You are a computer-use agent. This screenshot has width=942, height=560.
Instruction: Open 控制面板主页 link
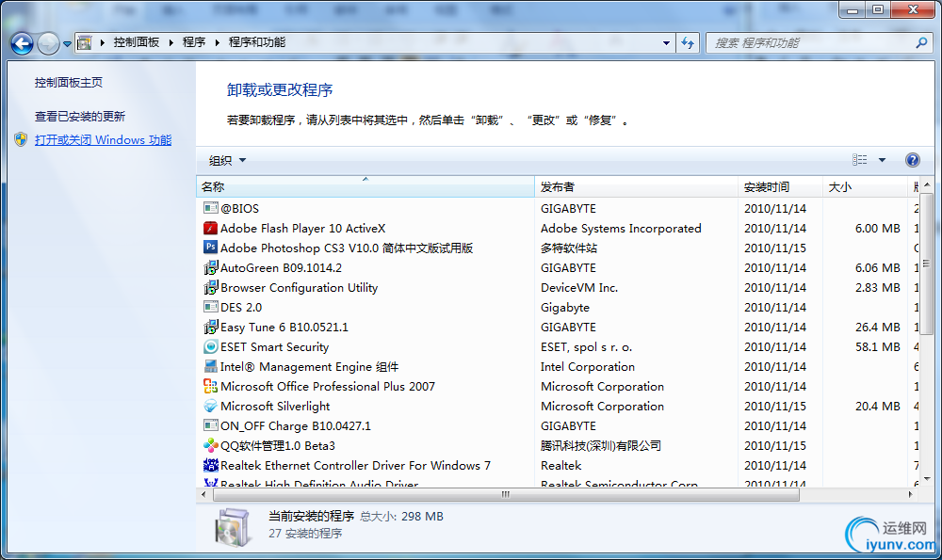coord(69,82)
